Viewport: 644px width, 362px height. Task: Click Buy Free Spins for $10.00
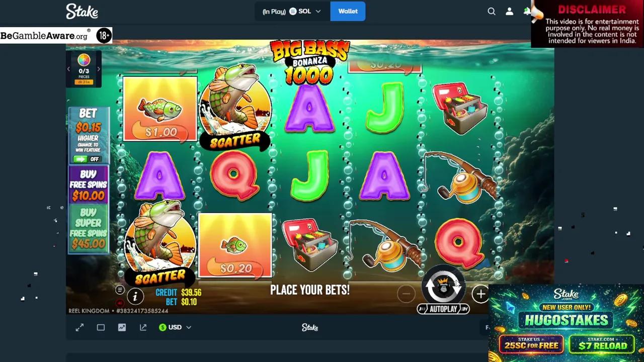click(88, 185)
